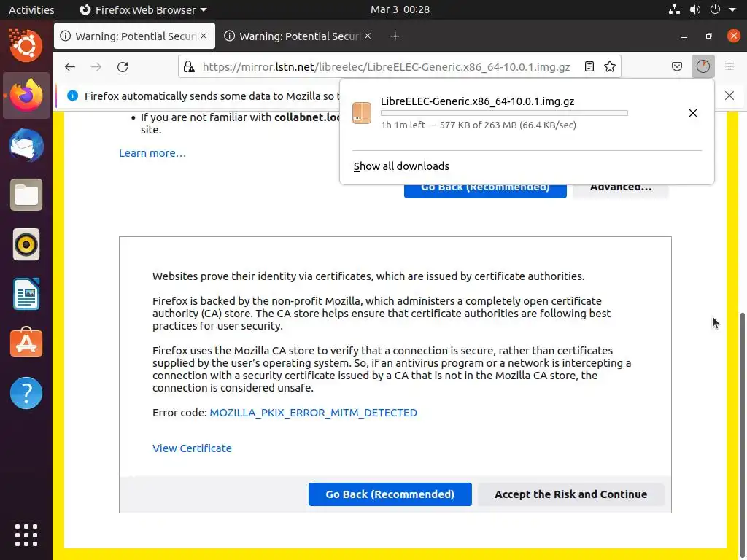
Task: Open Ubuntu Software store from the dock
Action: click(x=26, y=343)
